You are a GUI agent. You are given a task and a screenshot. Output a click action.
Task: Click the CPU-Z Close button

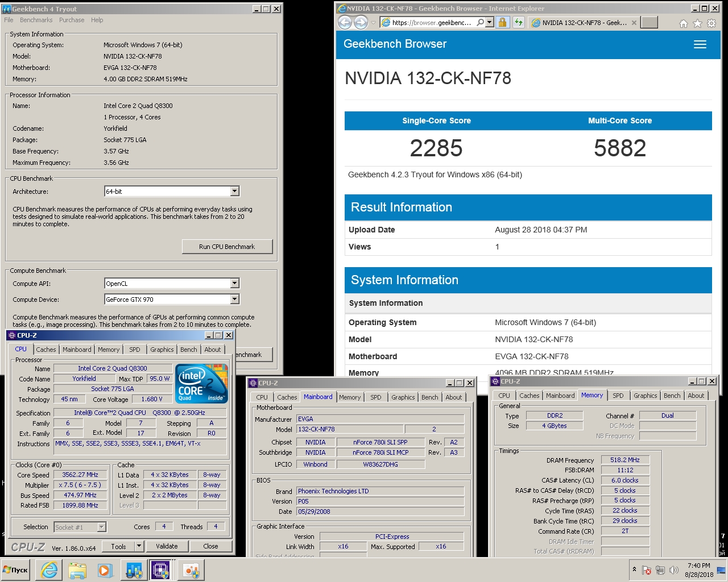click(x=210, y=546)
